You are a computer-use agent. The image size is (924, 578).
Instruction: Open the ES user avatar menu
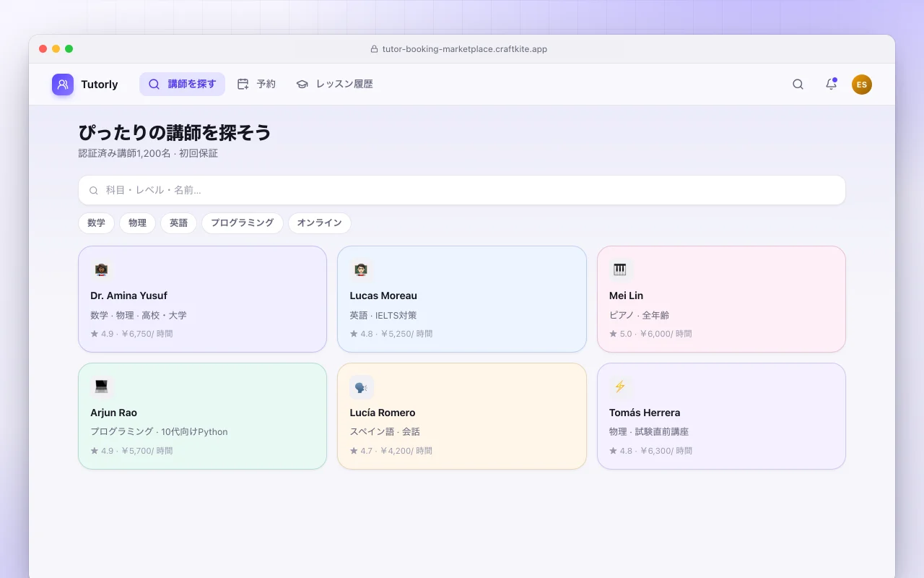862,85
